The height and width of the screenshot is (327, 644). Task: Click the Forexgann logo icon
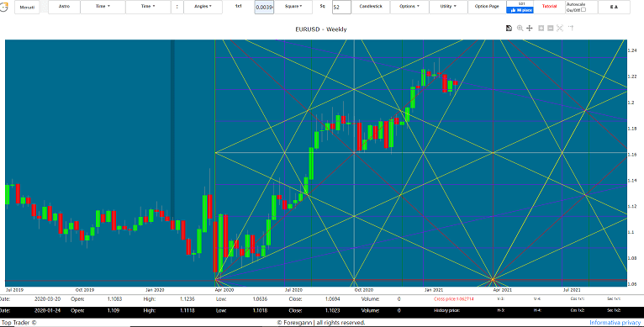(3, 7)
